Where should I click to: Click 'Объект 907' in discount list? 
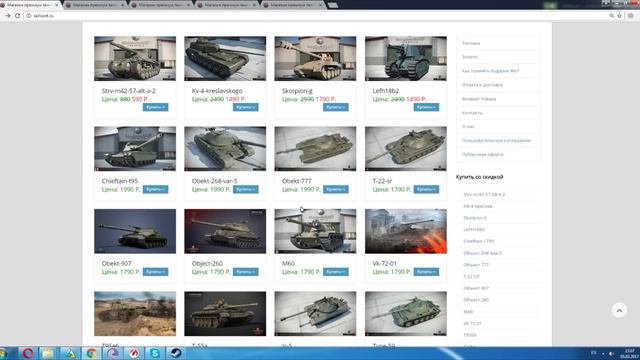[x=476, y=288]
